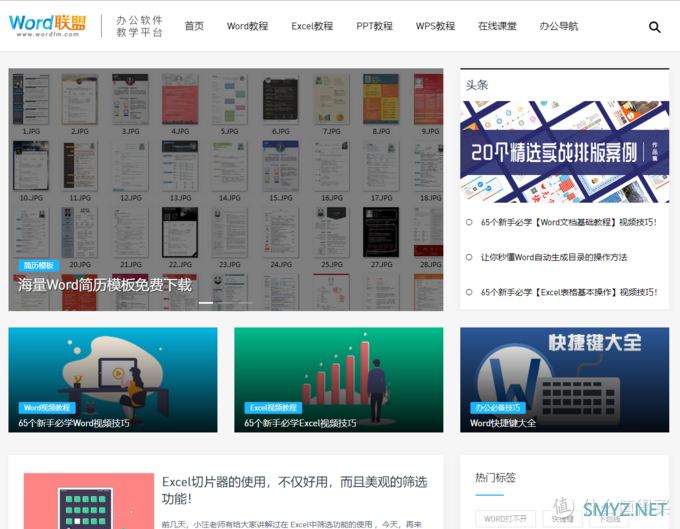This screenshot has height=529, width=680.
Task: Click the 海量Word简历模板免费下载 banner title
Action: pyautogui.click(x=105, y=285)
